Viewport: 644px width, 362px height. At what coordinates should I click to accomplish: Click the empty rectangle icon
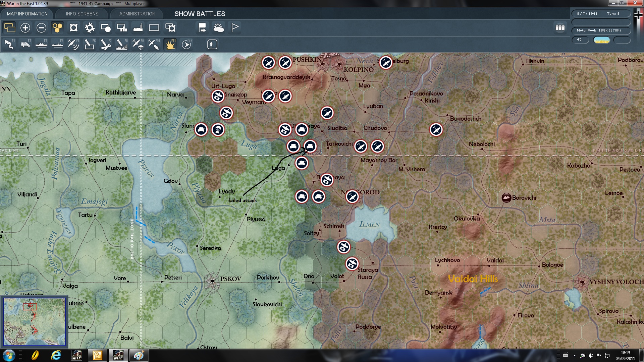pos(154,27)
